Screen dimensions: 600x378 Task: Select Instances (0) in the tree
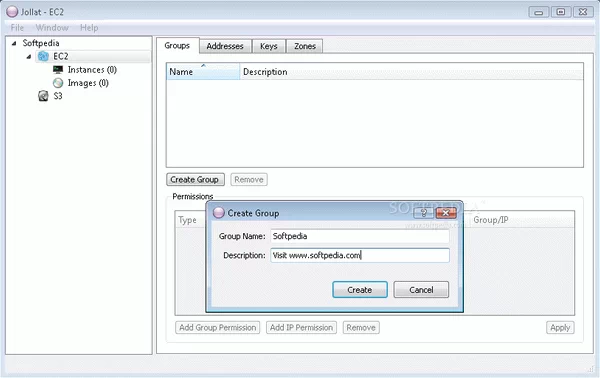coord(92,70)
